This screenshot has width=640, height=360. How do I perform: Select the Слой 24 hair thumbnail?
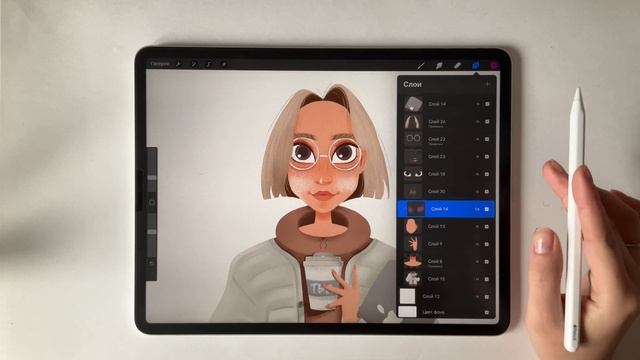pos(413,122)
